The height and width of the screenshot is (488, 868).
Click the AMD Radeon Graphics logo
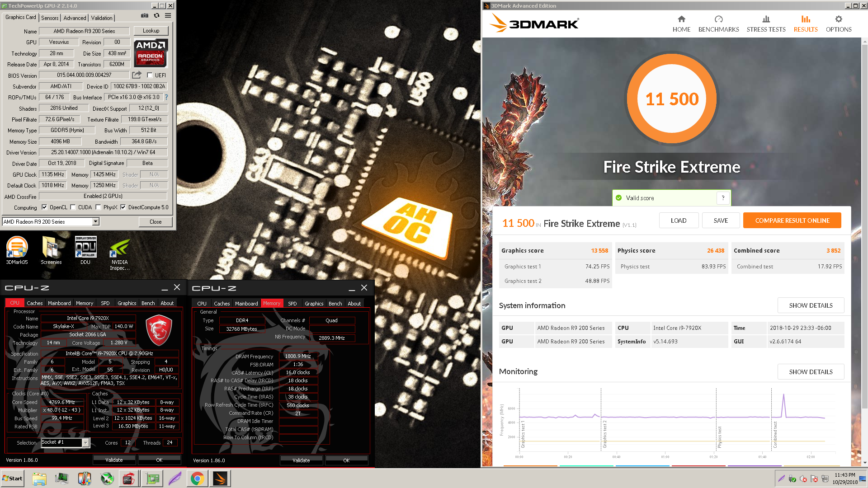tap(151, 53)
